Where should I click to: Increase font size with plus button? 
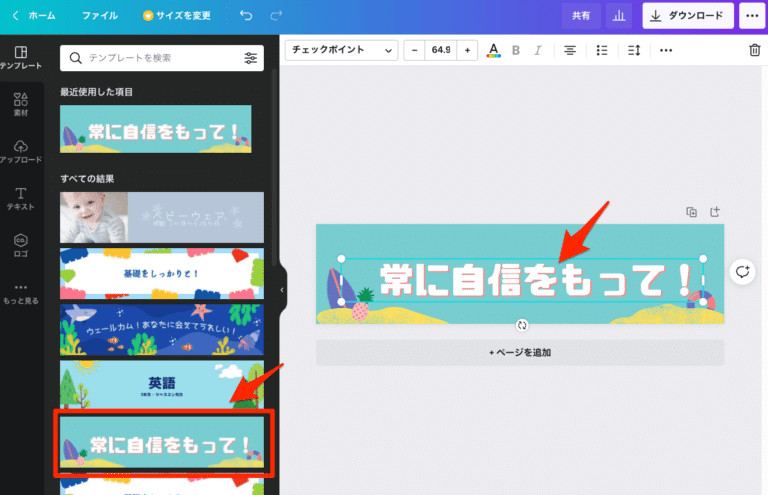(467, 50)
